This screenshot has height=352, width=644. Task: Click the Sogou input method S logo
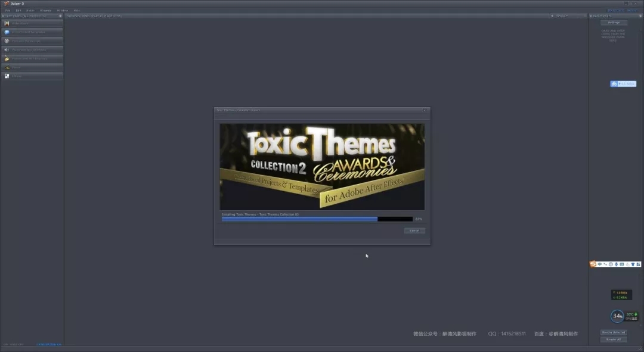[593, 264]
